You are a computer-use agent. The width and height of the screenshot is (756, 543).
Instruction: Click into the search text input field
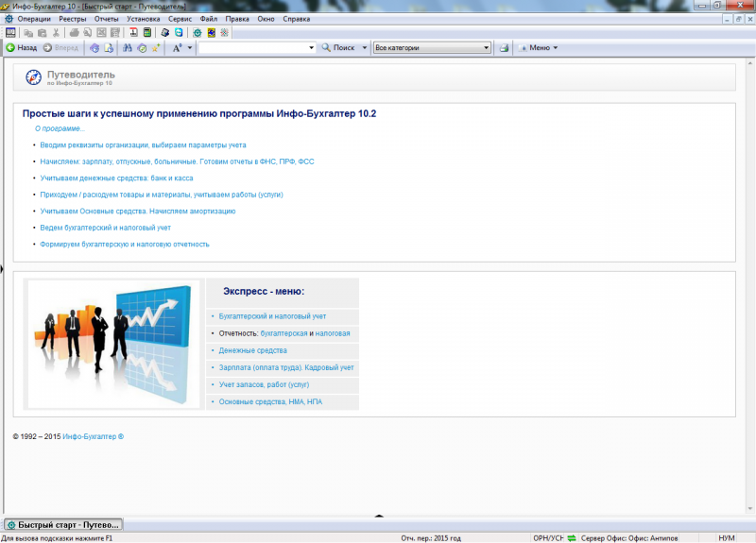[253, 48]
